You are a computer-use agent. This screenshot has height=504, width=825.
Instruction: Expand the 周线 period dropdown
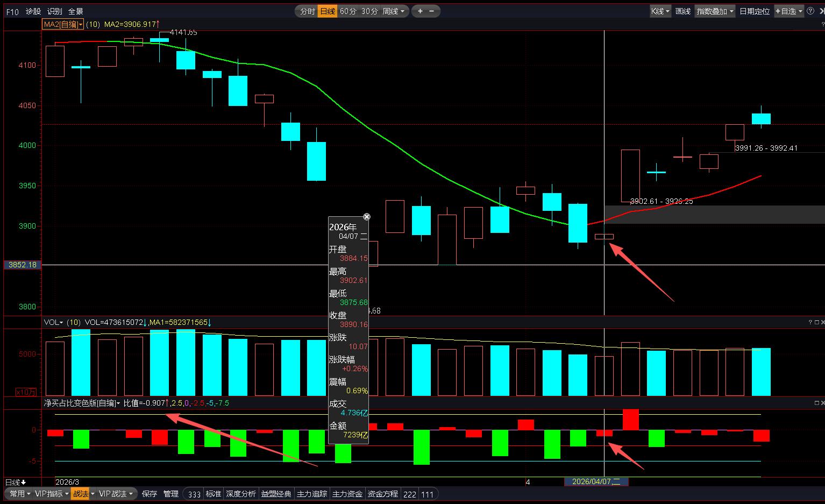tap(394, 11)
